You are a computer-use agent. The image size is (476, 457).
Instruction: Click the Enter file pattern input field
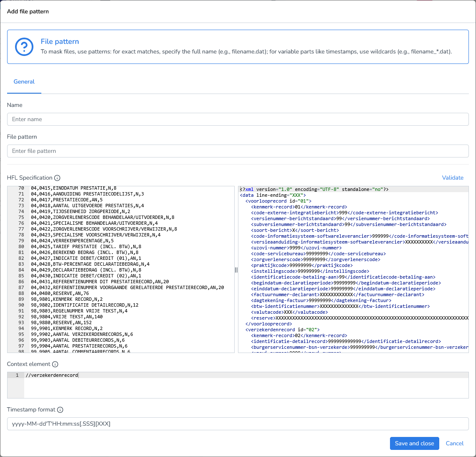238,151
